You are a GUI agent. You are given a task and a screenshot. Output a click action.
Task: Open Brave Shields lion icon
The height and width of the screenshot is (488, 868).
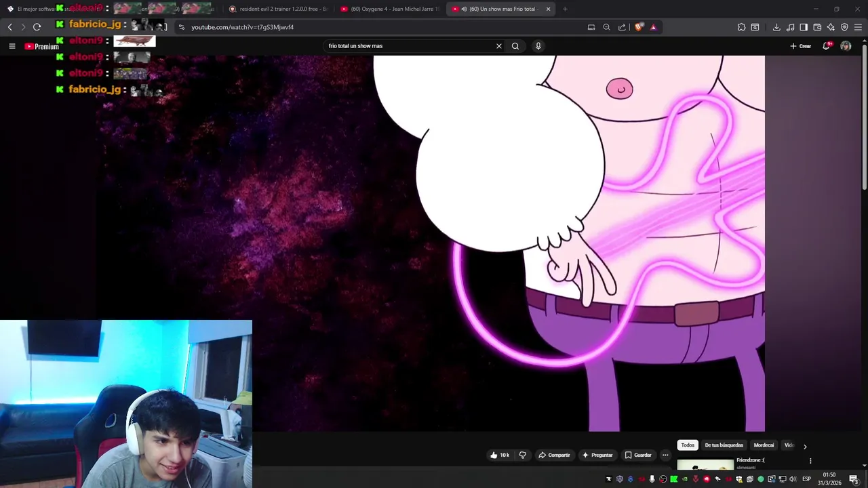pyautogui.click(x=639, y=27)
